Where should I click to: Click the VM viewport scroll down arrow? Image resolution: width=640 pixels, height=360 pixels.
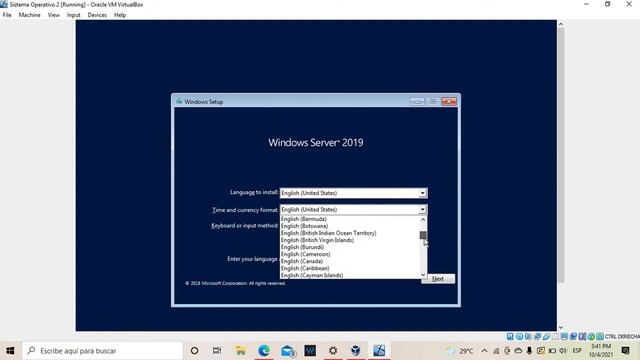561,327
